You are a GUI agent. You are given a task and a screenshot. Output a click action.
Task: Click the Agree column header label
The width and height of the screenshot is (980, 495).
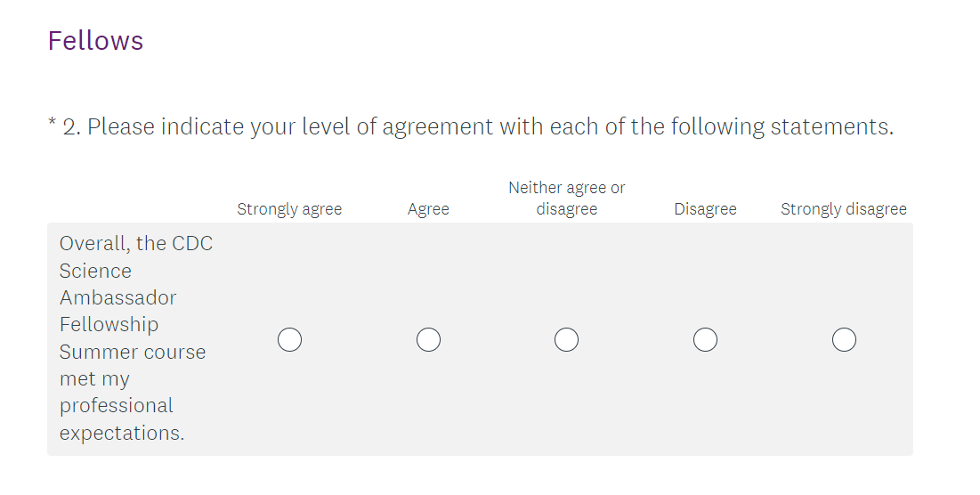pos(428,209)
